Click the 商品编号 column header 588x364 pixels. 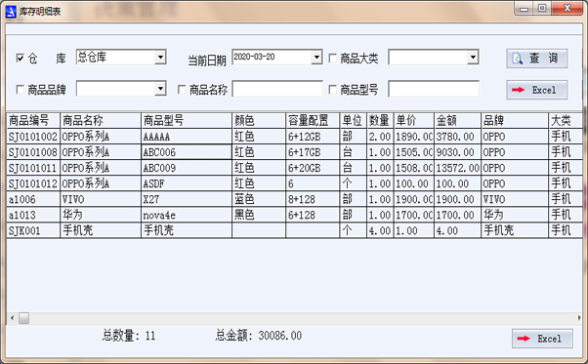(33, 121)
